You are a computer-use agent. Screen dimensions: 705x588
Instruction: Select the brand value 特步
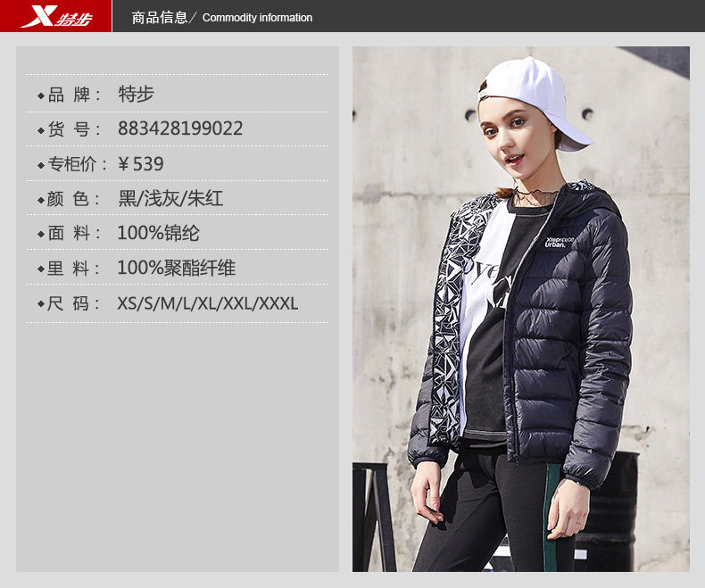(x=137, y=95)
